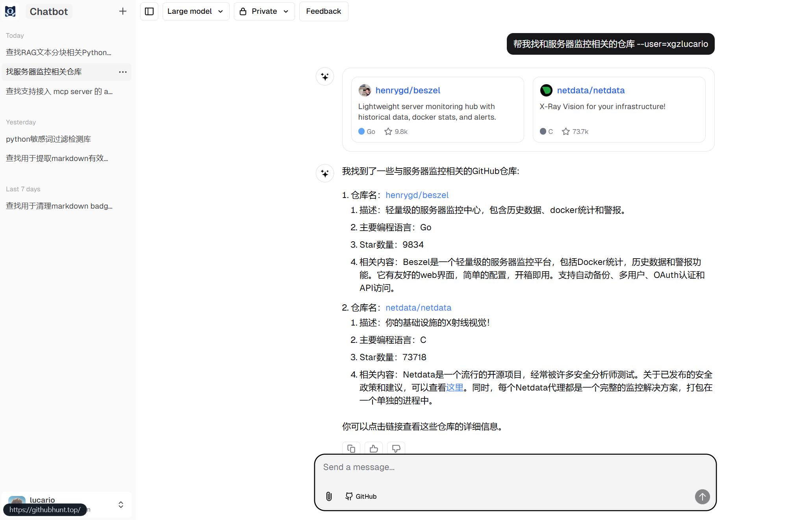Click the send message arrow button
The width and height of the screenshot is (812, 520).
coord(702,496)
